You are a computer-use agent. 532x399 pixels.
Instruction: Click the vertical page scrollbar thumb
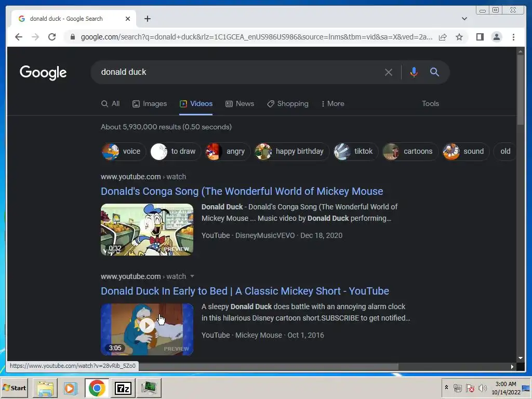(x=520, y=89)
